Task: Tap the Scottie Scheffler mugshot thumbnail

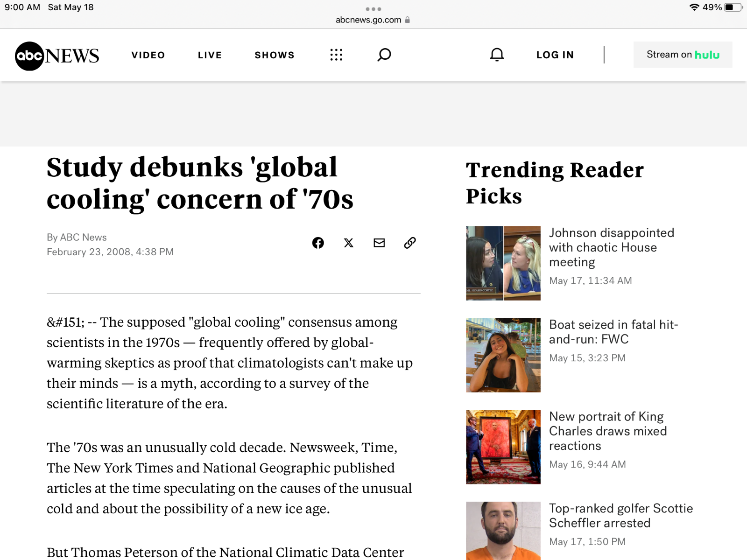Action: [503, 531]
